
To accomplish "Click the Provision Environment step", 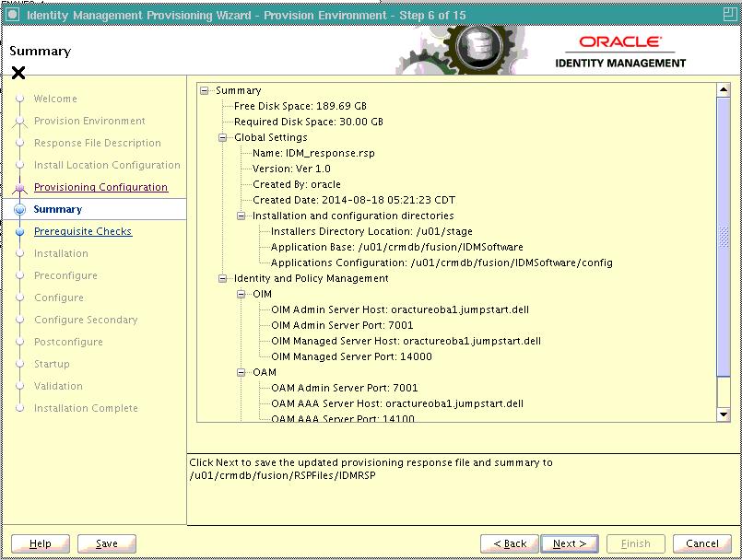I will [x=89, y=121].
